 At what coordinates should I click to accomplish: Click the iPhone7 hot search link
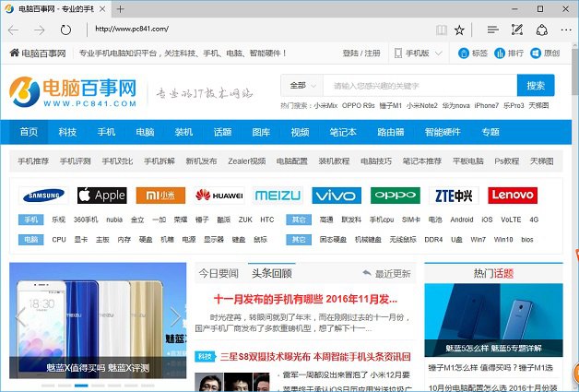(x=486, y=106)
